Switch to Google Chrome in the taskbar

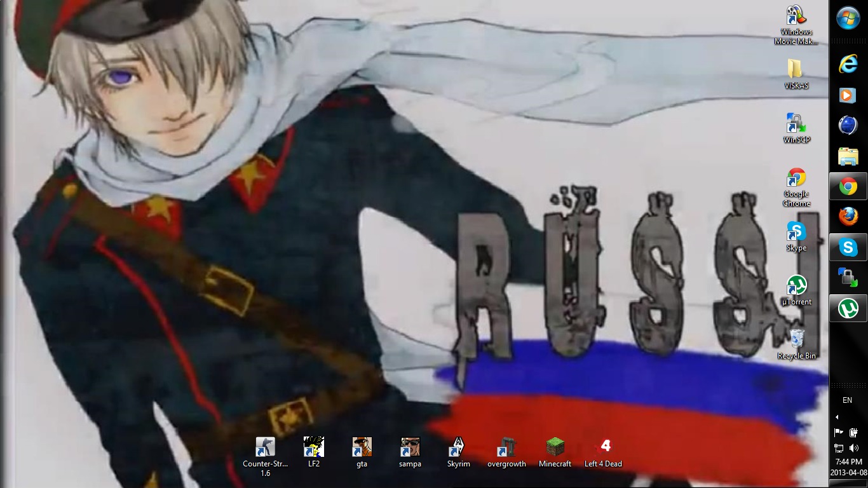click(x=848, y=186)
